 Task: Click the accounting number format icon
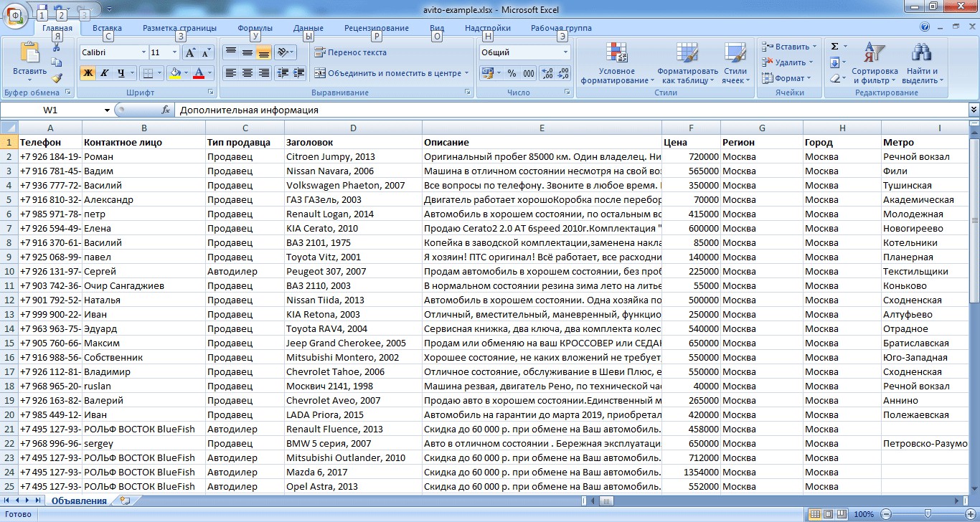(x=487, y=73)
